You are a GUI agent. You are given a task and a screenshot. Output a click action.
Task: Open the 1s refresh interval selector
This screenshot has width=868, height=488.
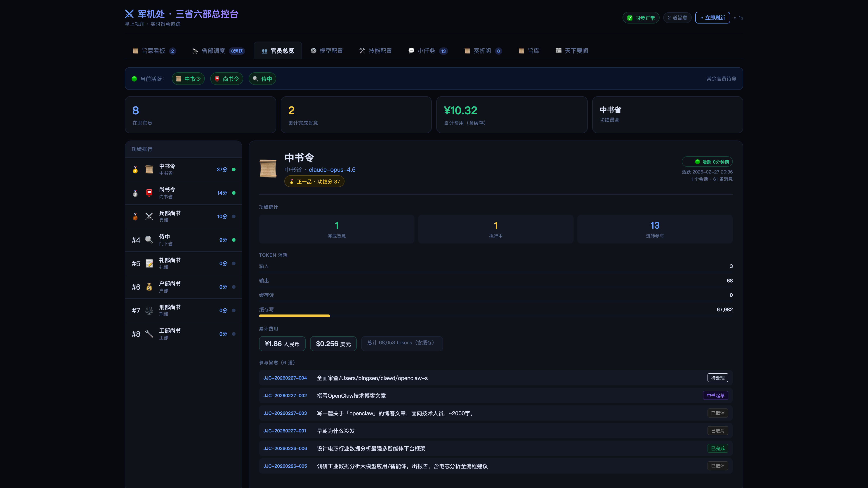[739, 18]
